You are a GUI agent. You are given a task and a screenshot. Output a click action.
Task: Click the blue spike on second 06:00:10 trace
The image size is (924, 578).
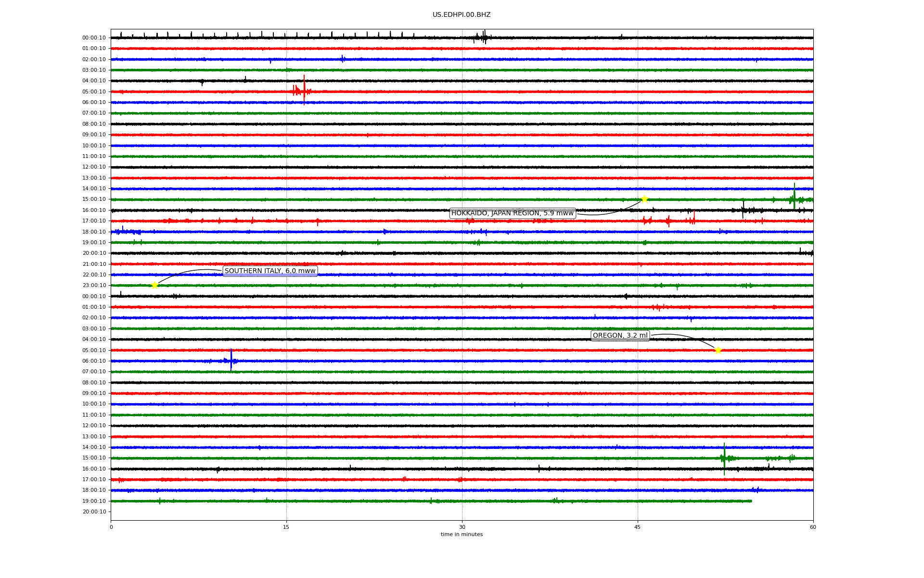[x=231, y=360]
